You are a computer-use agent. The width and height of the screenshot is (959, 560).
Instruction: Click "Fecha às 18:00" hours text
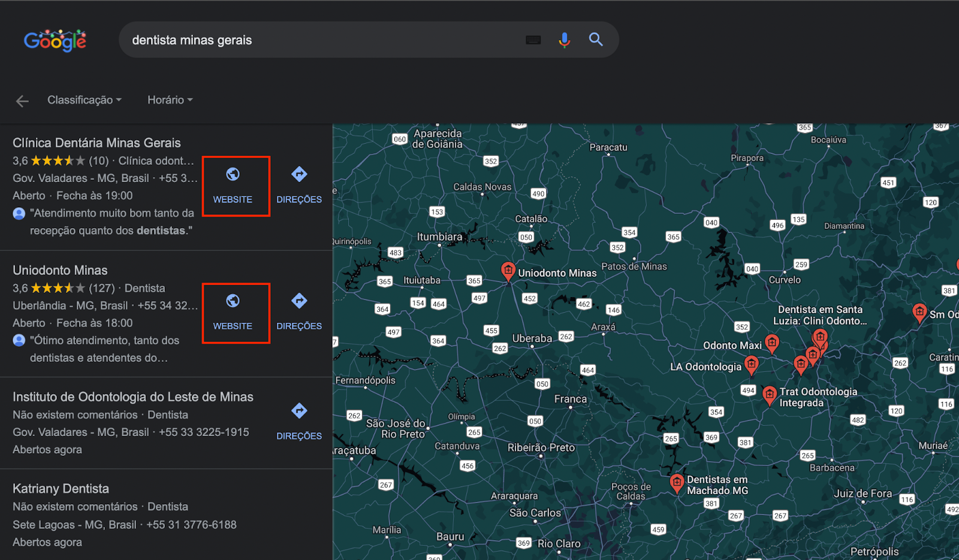pyautogui.click(x=95, y=323)
